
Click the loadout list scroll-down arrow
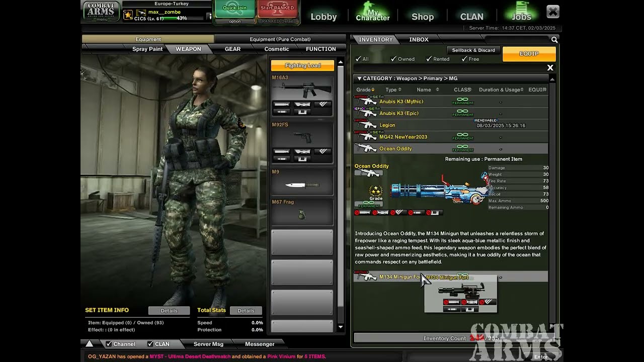[x=341, y=327]
